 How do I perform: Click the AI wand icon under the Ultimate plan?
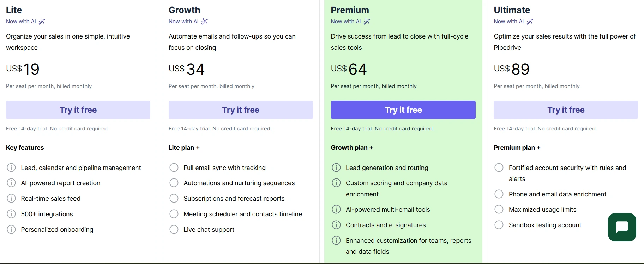pyautogui.click(x=530, y=22)
